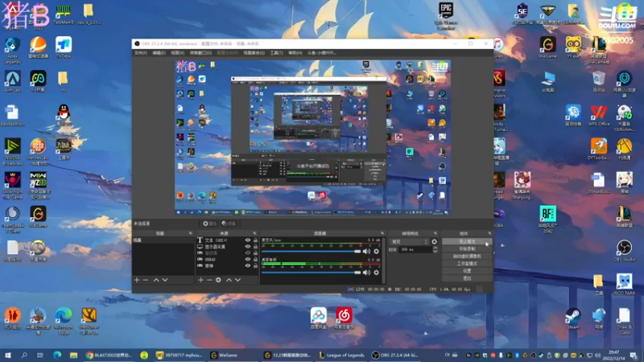
Task: Click 启动虚拟摄像机 virtual camera button
Action: (x=467, y=256)
